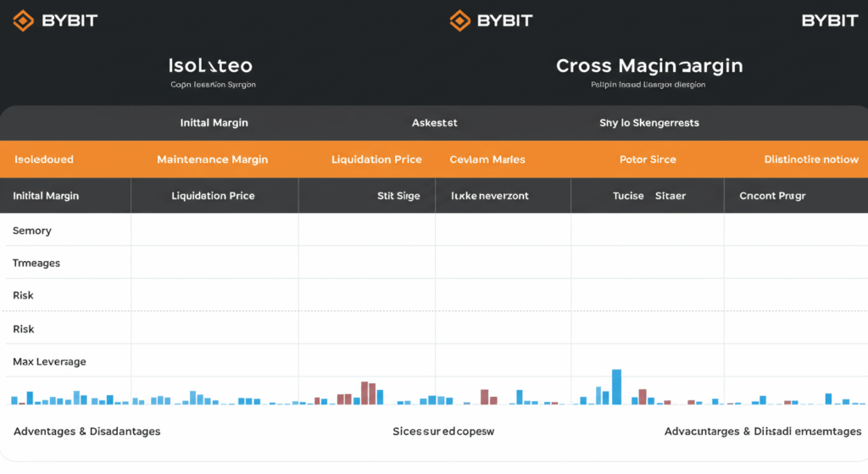
Task: Click the Bybit logo icon at top left
Action: [23, 20]
